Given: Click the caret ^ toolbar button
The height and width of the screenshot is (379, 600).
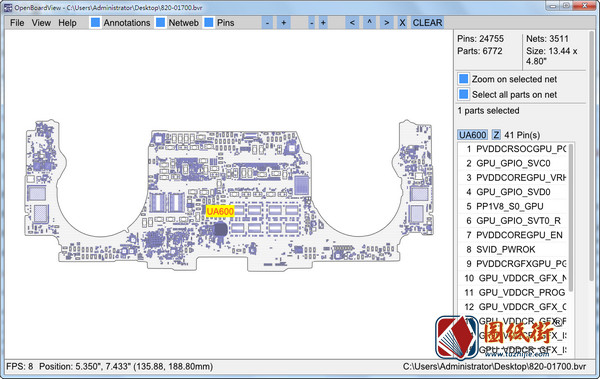Looking at the screenshot, I should click(369, 23).
